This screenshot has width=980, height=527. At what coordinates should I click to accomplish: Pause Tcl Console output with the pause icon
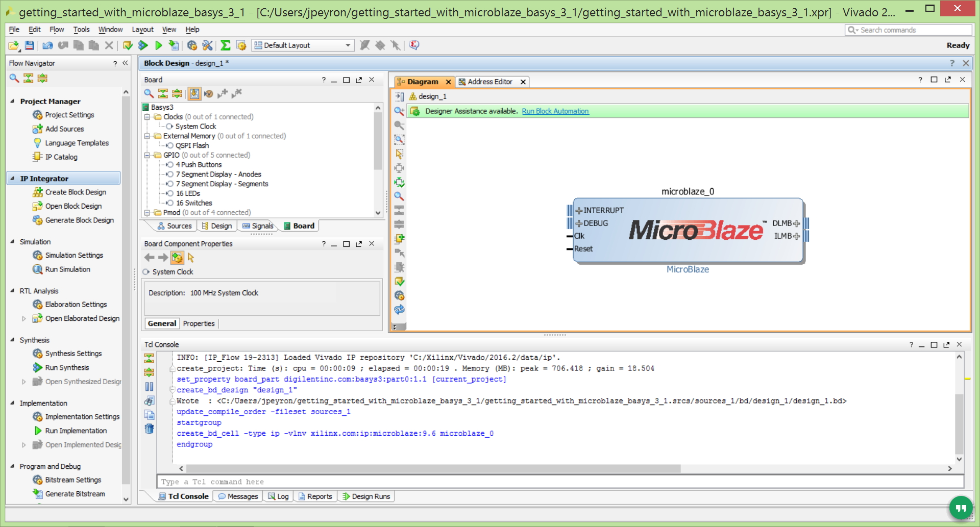(149, 387)
